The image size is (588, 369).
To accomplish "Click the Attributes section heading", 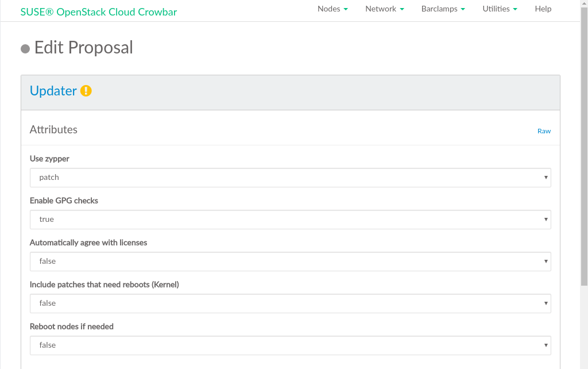I will click(x=53, y=130).
